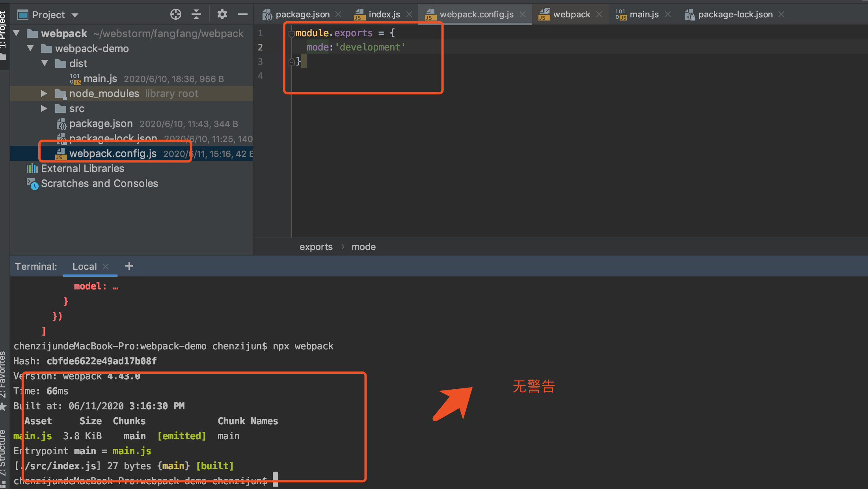868x489 pixels.
Task: Collapse the webpack root folder
Action: [x=17, y=33]
